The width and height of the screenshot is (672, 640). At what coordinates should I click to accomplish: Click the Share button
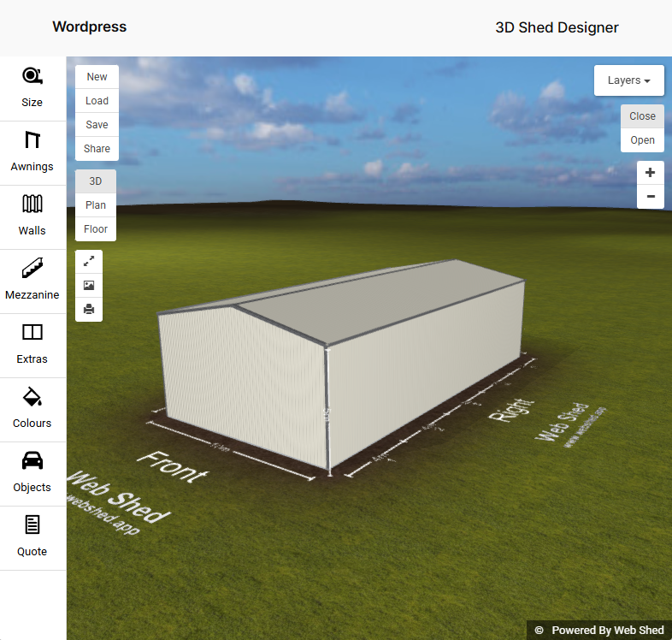point(97,149)
